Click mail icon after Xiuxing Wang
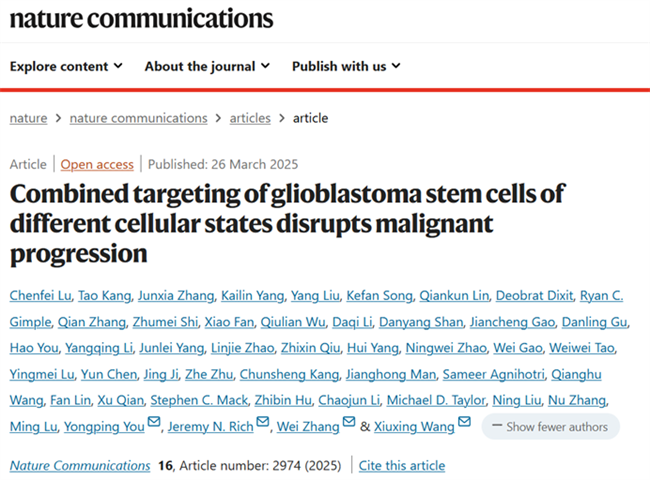Viewport: 650px width, 480px height. pyautogui.click(x=464, y=424)
